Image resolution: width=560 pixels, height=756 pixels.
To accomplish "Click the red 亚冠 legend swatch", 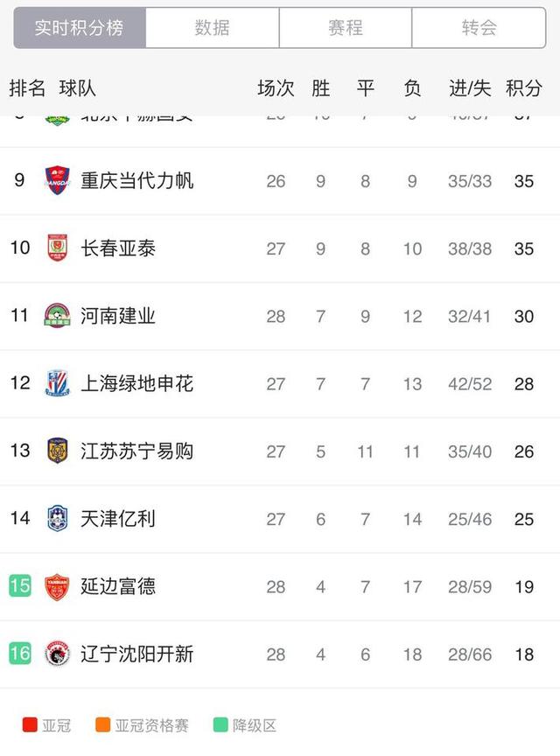I will [30, 724].
